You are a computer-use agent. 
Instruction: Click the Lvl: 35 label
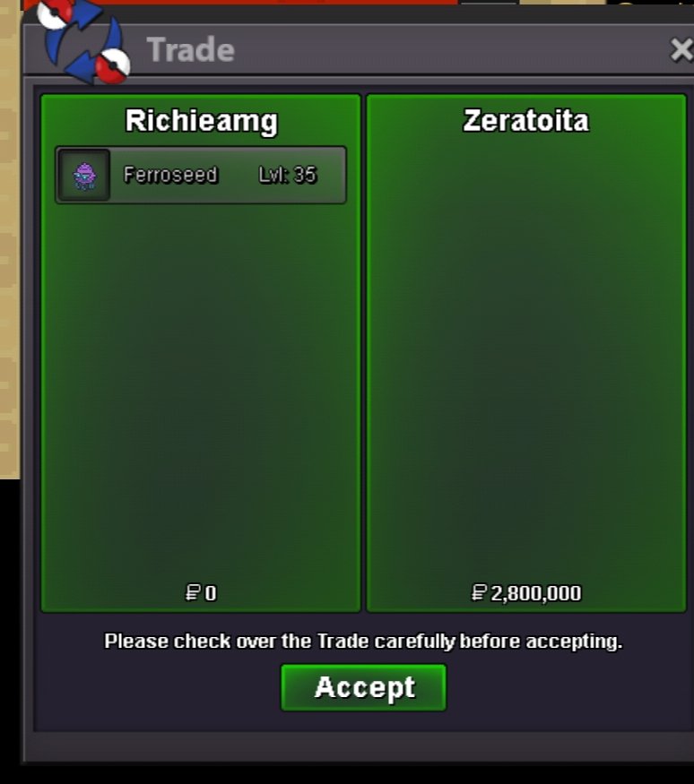(288, 175)
